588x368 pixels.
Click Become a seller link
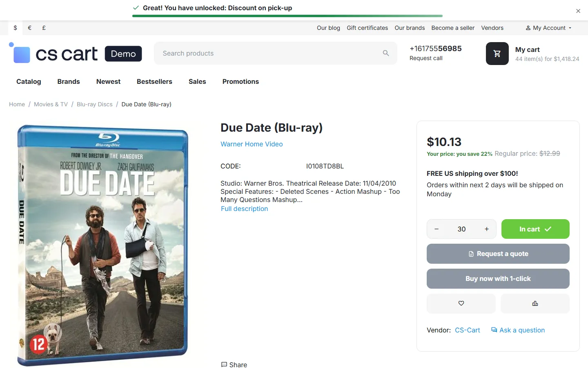click(453, 28)
